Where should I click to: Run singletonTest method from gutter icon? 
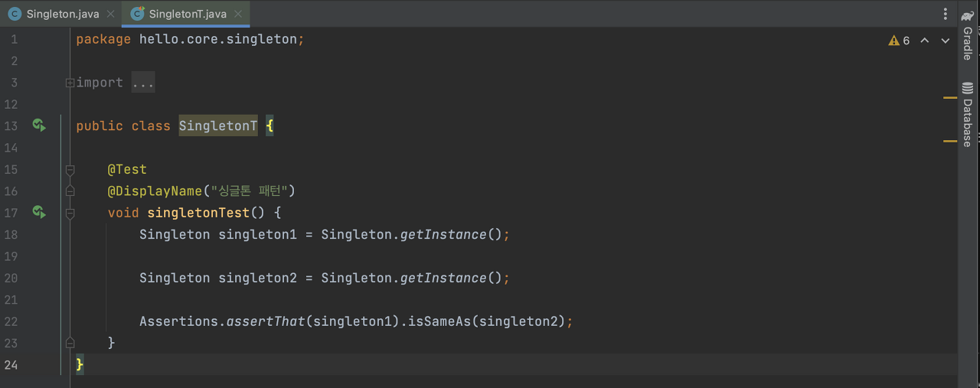39,211
